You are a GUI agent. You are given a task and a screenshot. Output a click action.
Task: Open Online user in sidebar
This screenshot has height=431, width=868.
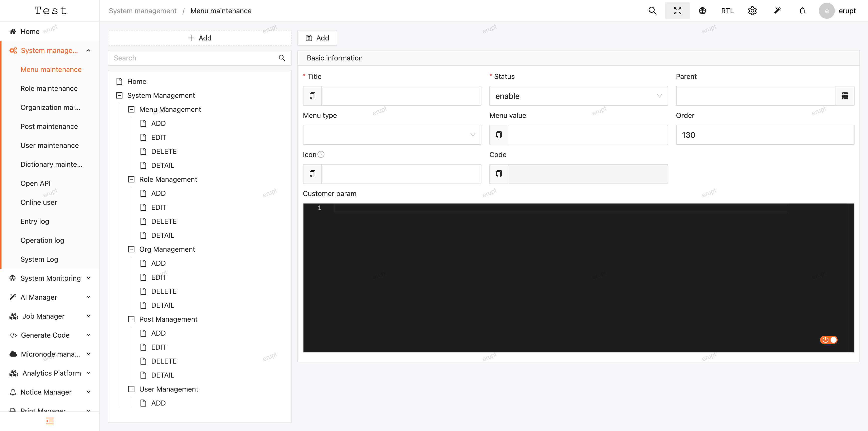(39, 202)
